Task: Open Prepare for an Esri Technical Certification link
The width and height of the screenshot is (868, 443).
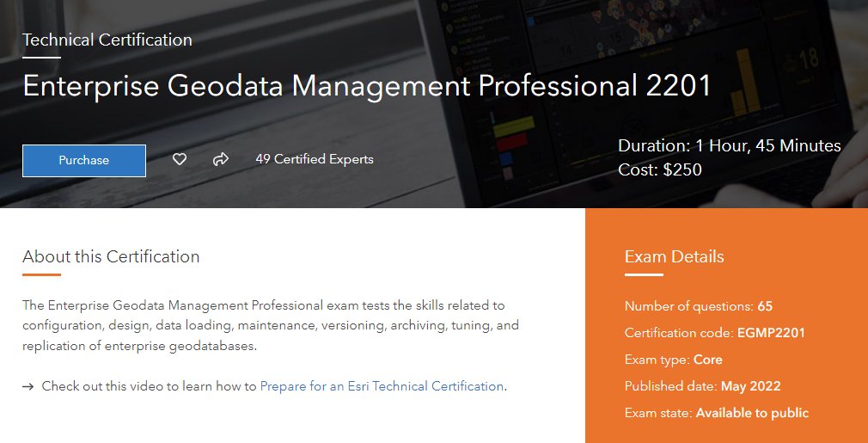Action: [x=382, y=386]
